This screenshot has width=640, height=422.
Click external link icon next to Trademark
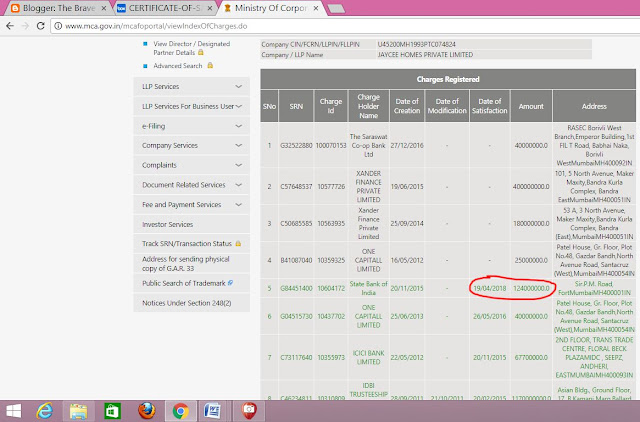point(230,282)
